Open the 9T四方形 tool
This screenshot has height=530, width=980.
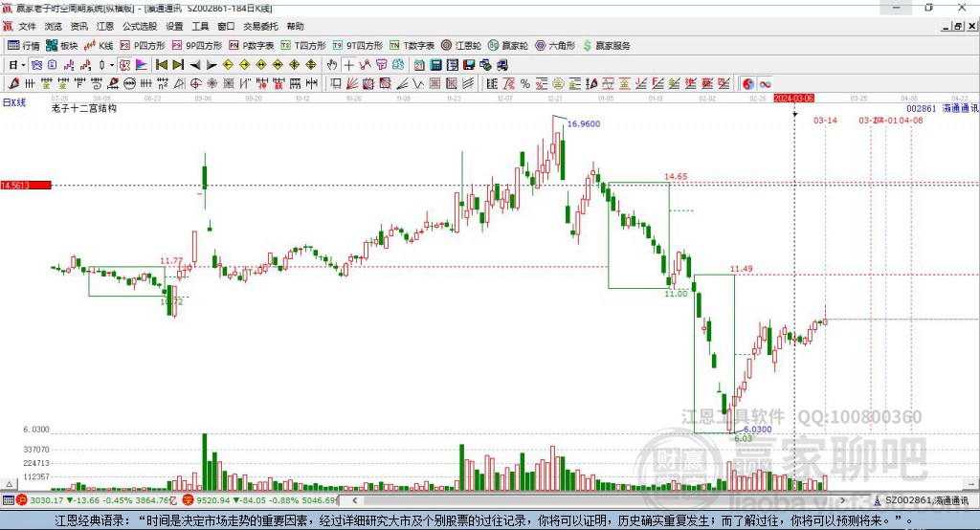(x=358, y=46)
